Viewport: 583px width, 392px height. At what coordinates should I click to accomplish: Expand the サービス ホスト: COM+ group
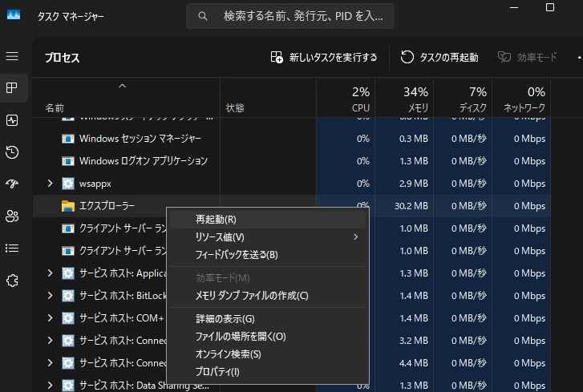(50, 318)
